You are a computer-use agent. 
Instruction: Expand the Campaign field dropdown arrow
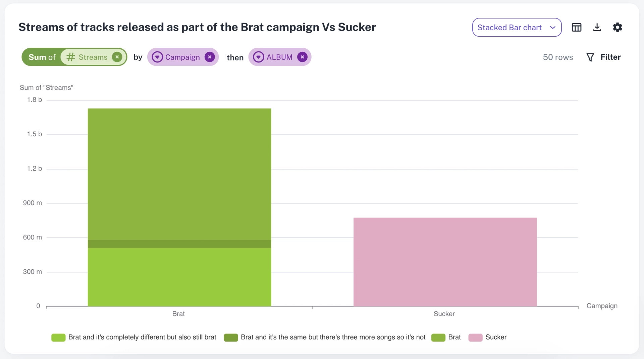point(157,57)
